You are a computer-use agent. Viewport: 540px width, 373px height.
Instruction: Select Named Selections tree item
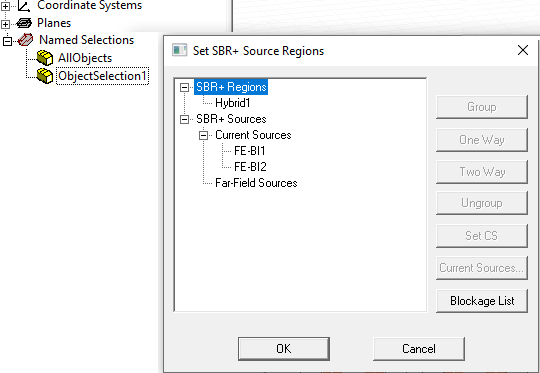pyautogui.click(x=86, y=40)
